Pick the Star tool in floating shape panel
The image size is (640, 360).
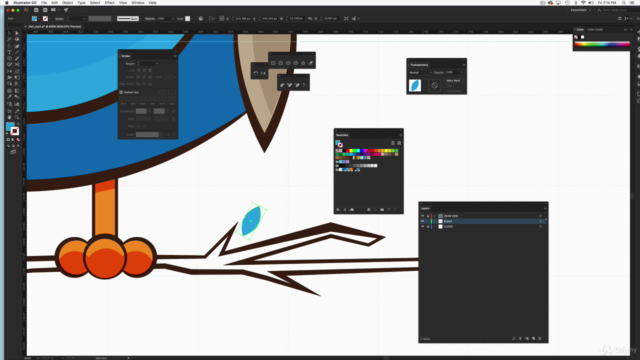[x=303, y=63]
